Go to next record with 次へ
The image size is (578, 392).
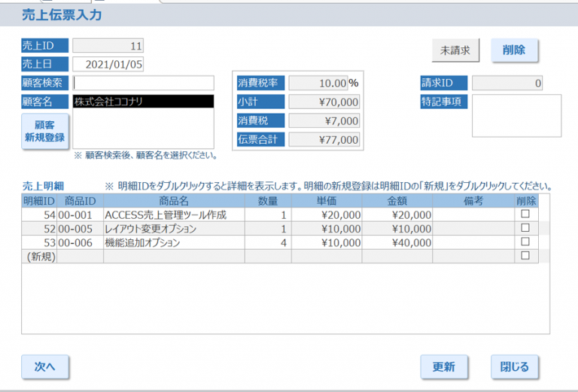coord(45,367)
